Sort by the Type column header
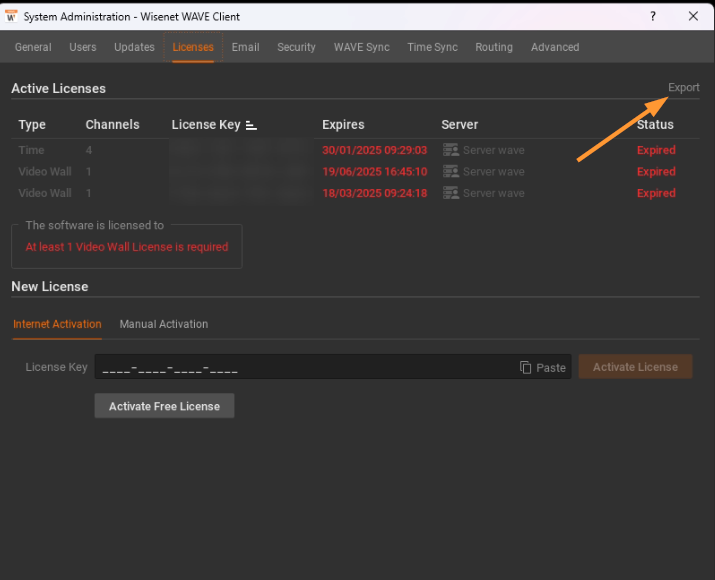Image resolution: width=715 pixels, height=580 pixels. tap(32, 124)
